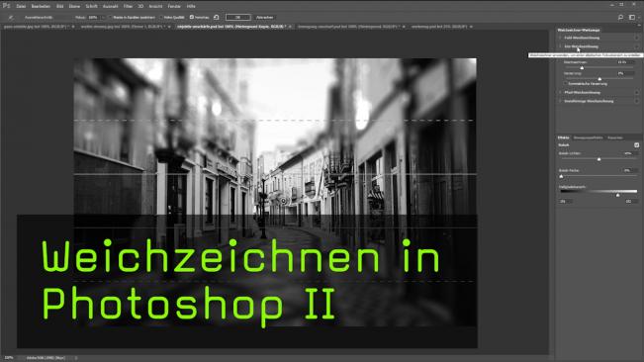Expand the Feld-Weichzeichnung section

[x=560, y=38]
